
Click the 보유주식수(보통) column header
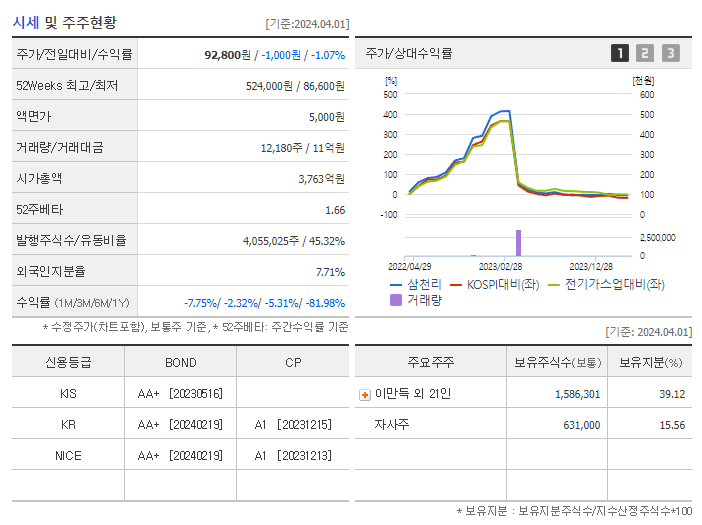557,362
